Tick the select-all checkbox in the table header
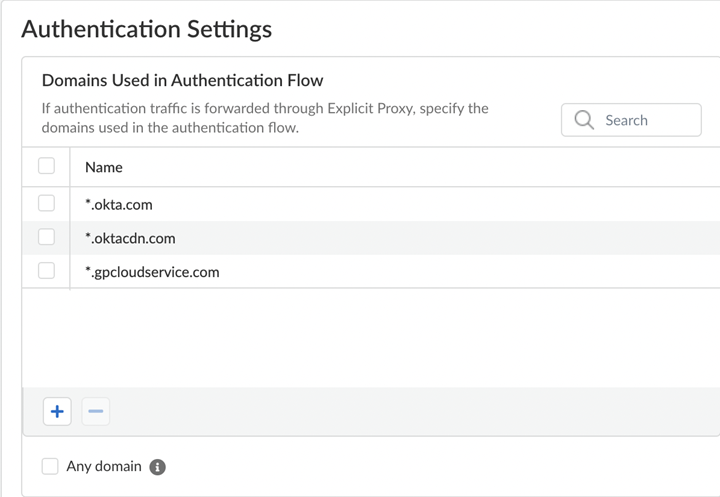Screen dimensions: 720x497 (x=46, y=166)
